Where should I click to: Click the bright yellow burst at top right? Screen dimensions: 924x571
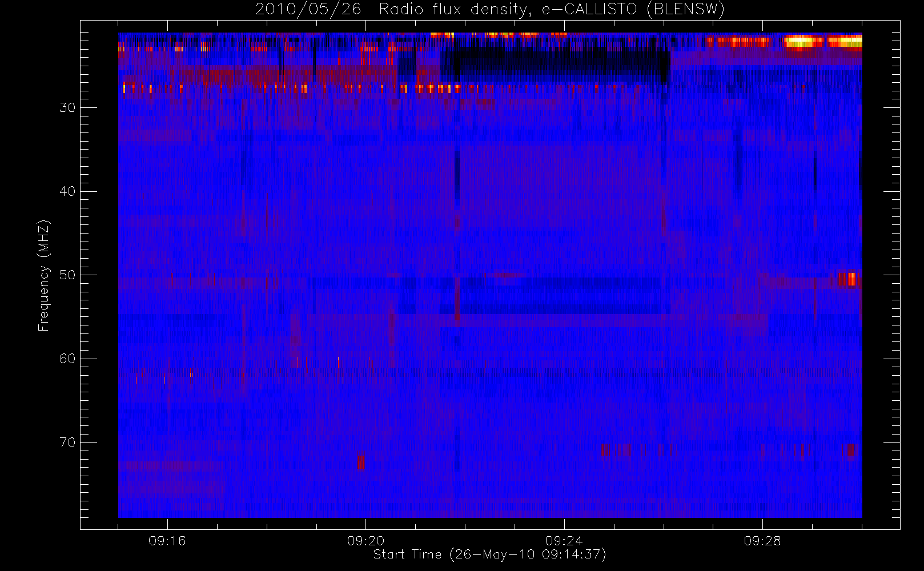822,42
